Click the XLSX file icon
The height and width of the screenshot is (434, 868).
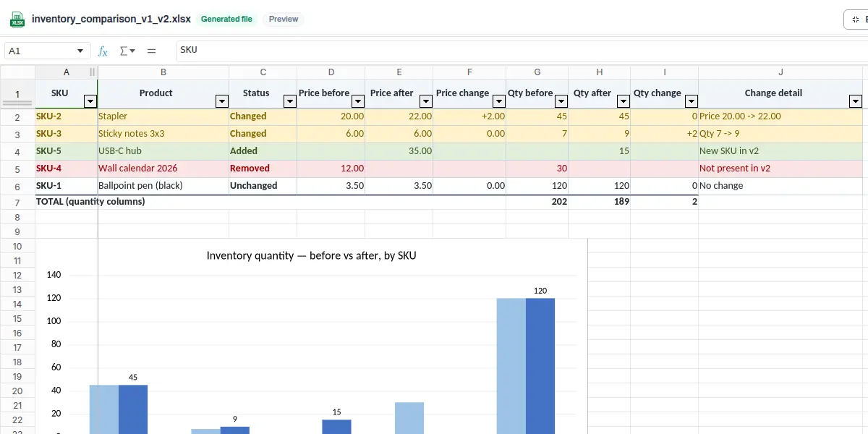(17, 20)
